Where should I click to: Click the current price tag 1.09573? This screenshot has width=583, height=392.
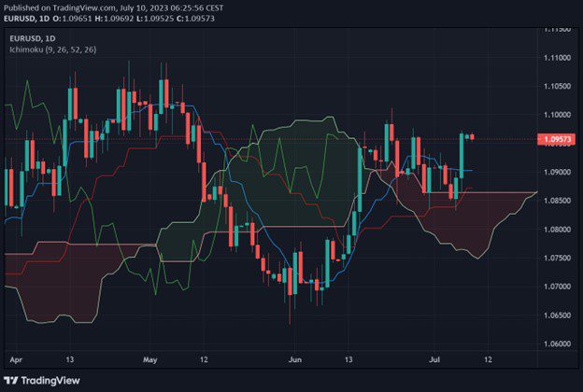click(x=556, y=139)
